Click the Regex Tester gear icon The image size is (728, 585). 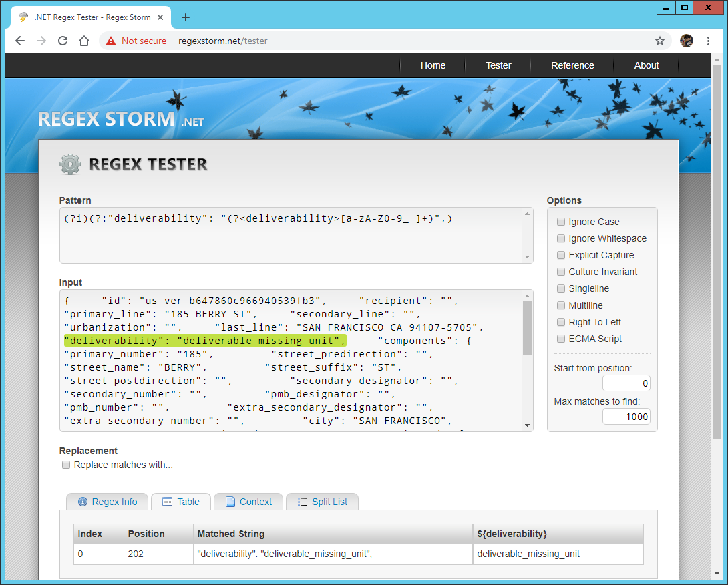70,164
